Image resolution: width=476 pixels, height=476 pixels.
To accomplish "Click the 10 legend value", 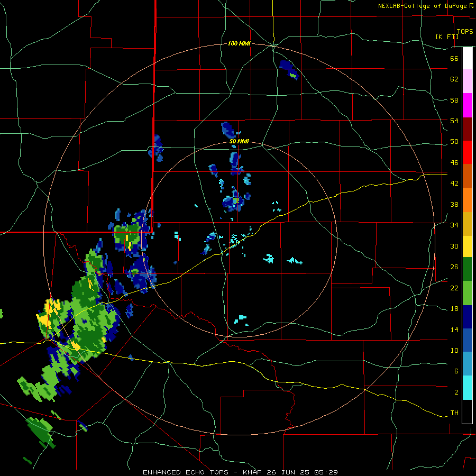I will (454, 350).
